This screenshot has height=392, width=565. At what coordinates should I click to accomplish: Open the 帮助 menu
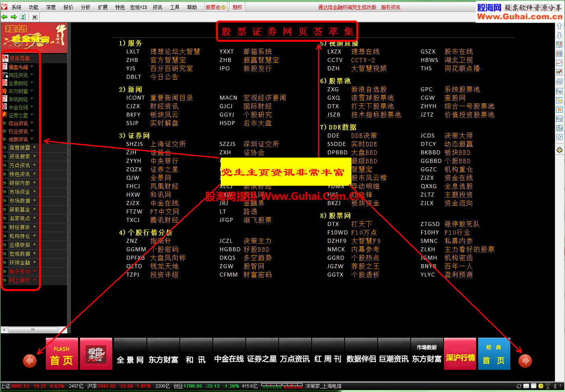(192, 7)
